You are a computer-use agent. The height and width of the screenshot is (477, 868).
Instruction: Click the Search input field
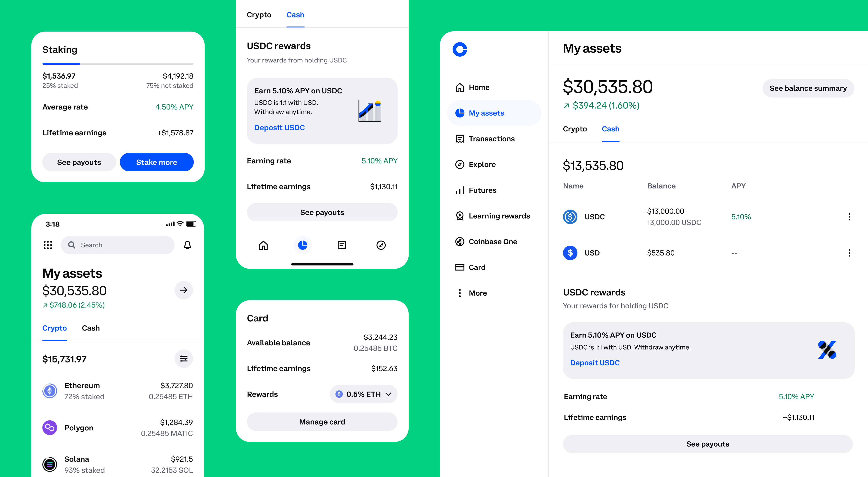click(x=118, y=245)
